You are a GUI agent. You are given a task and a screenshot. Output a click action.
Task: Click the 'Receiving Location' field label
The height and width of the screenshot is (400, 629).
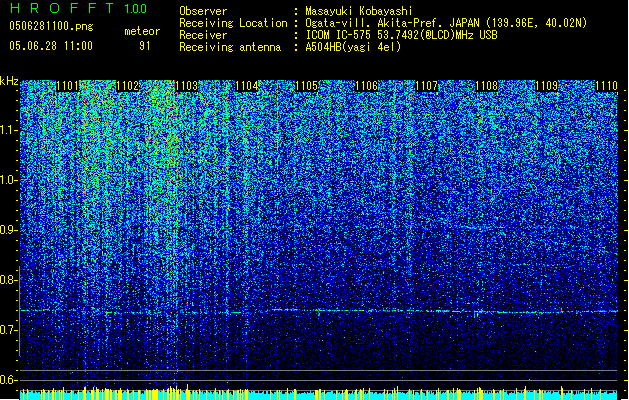tap(233, 23)
